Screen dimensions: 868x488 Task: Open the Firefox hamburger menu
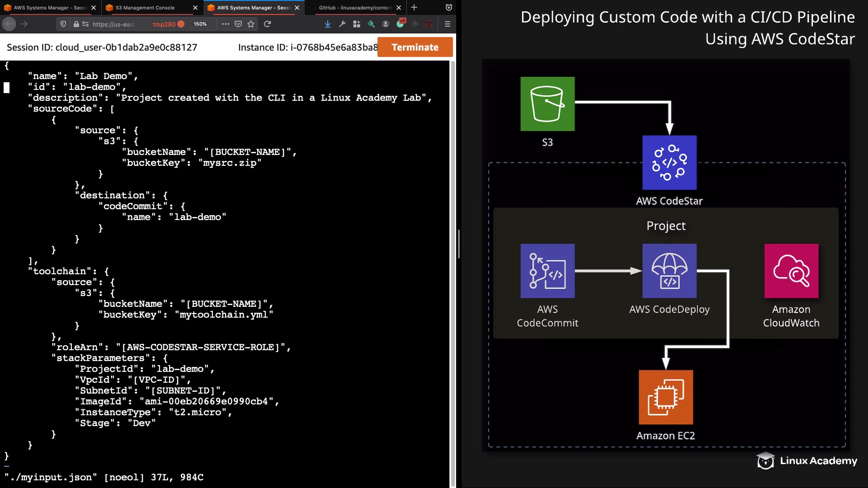coord(448,24)
